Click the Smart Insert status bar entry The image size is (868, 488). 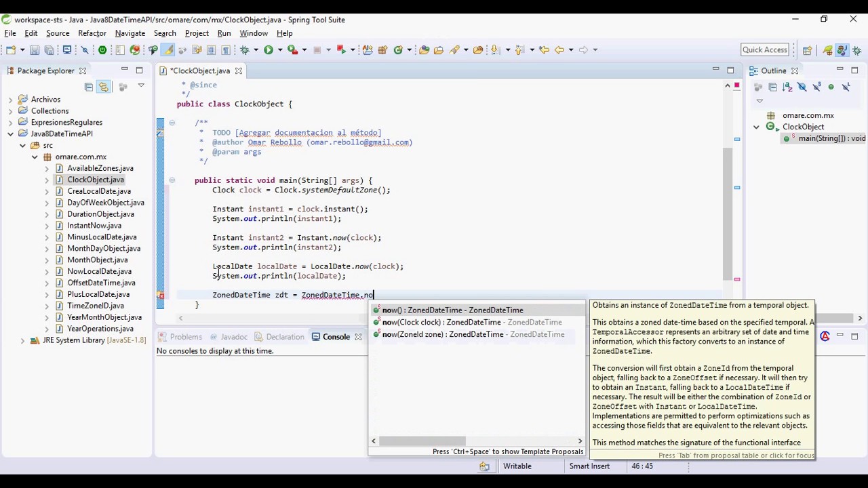(589, 466)
